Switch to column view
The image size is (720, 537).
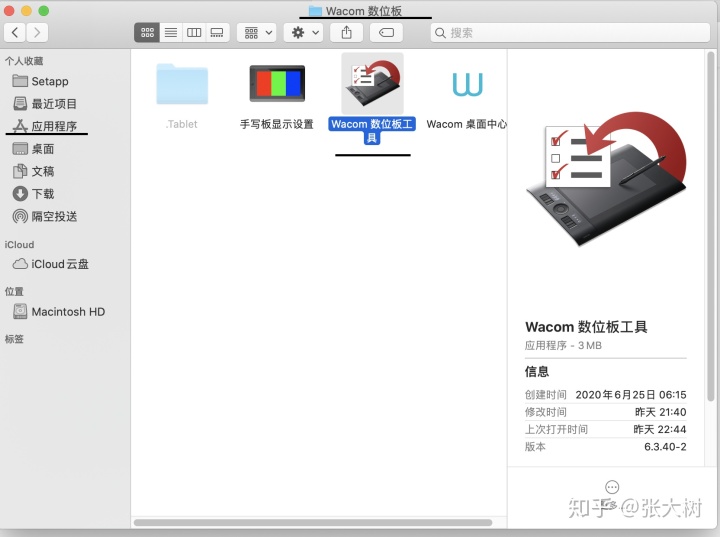point(194,33)
